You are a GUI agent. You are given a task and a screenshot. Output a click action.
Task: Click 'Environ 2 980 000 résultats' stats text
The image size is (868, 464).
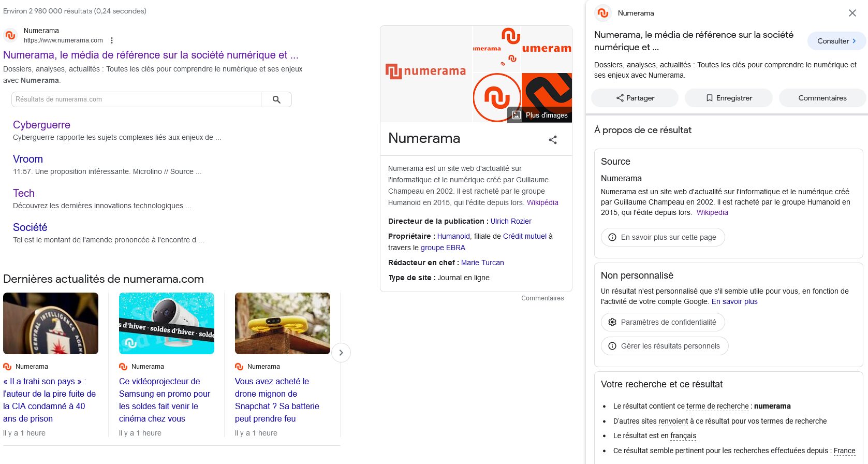coord(75,11)
